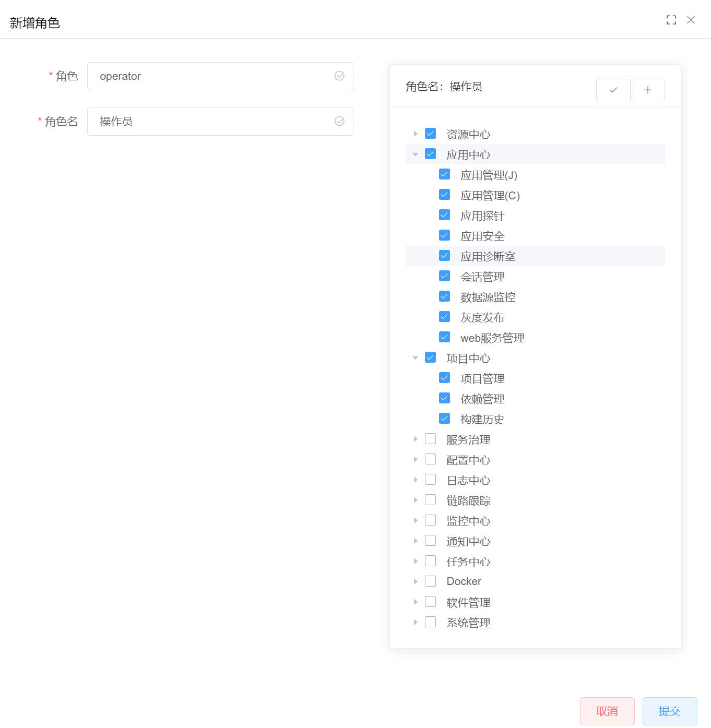Uncheck the 会话管理 checkbox
Image resolution: width=711 pixels, height=728 pixels.
(444, 276)
